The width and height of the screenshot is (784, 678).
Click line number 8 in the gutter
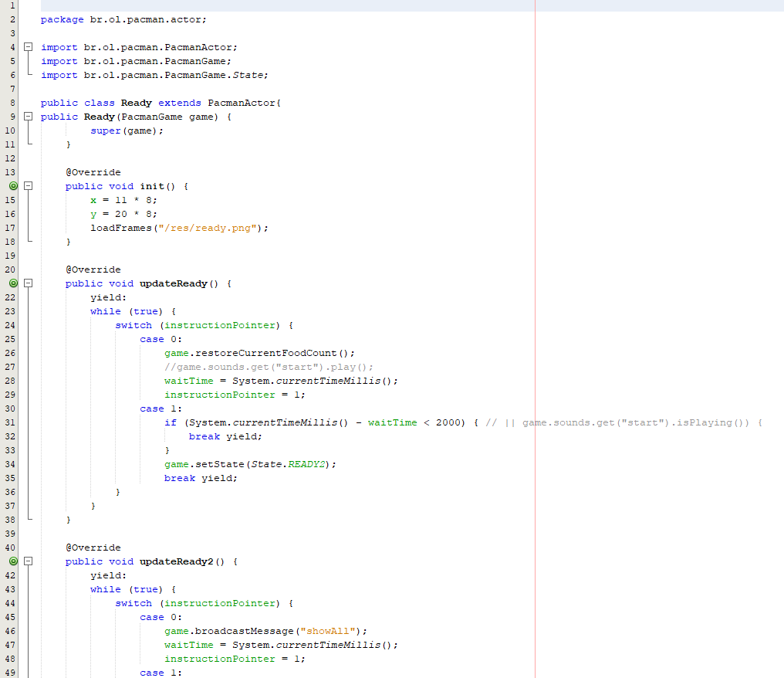tap(12, 103)
